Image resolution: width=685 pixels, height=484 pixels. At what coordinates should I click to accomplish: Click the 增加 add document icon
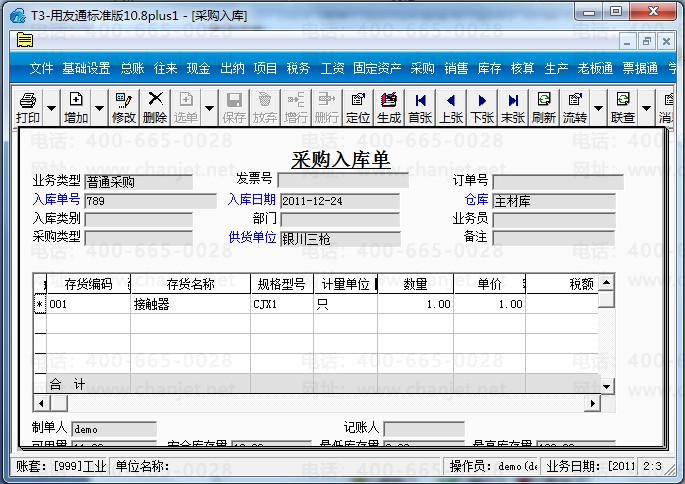pyautogui.click(x=76, y=100)
